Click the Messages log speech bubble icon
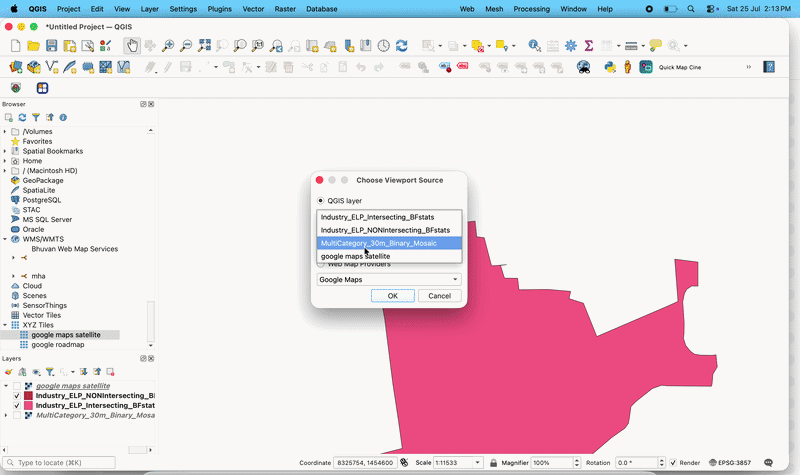This screenshot has width=800, height=475. [768, 463]
